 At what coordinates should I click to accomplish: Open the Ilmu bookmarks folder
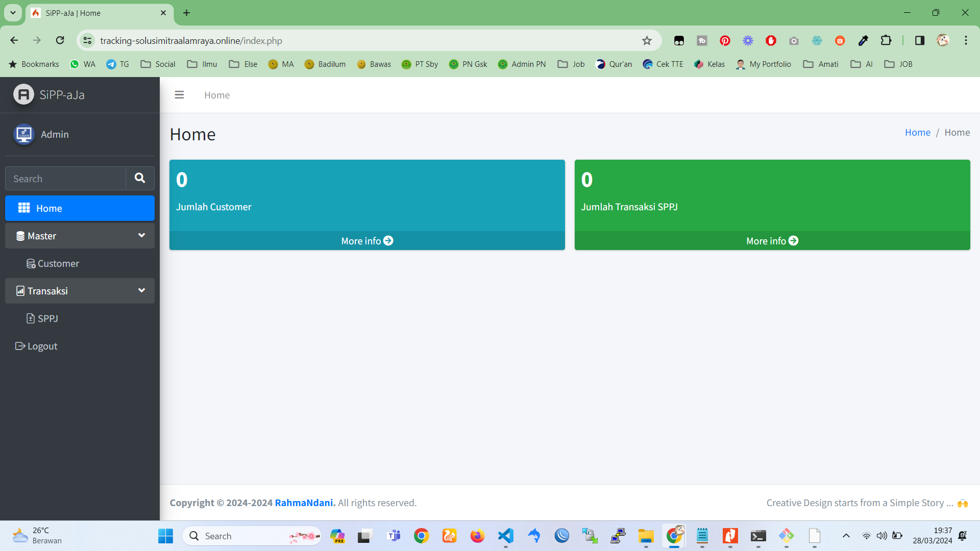tap(203, 64)
